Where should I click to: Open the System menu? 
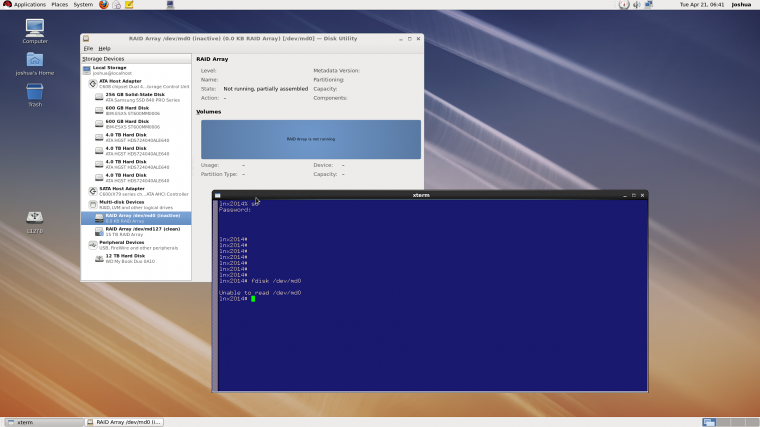(83, 4)
